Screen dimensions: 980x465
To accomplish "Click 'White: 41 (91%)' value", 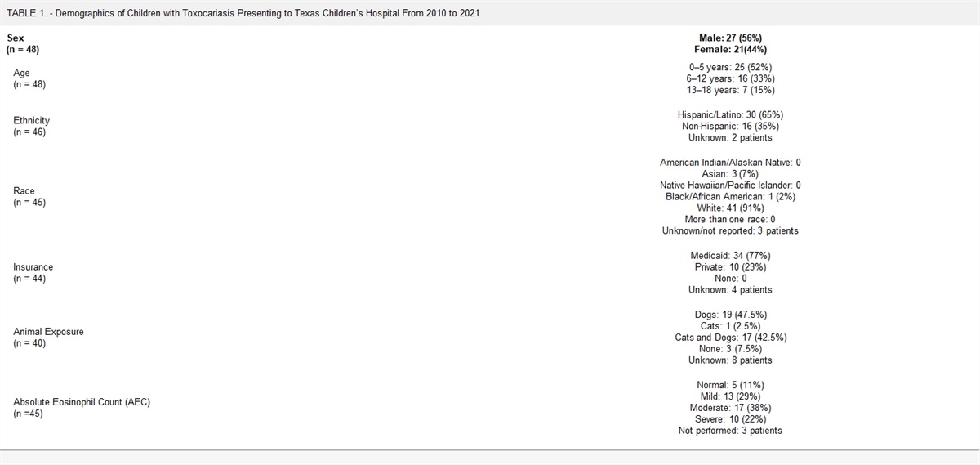I will 729,208.
